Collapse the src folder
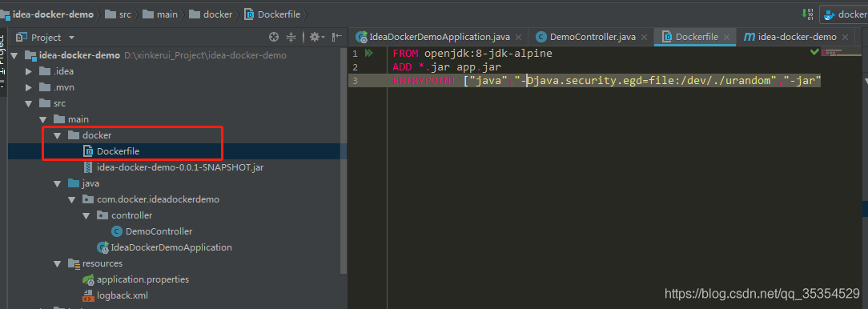Viewport: 868px width, 309px height. (29, 103)
